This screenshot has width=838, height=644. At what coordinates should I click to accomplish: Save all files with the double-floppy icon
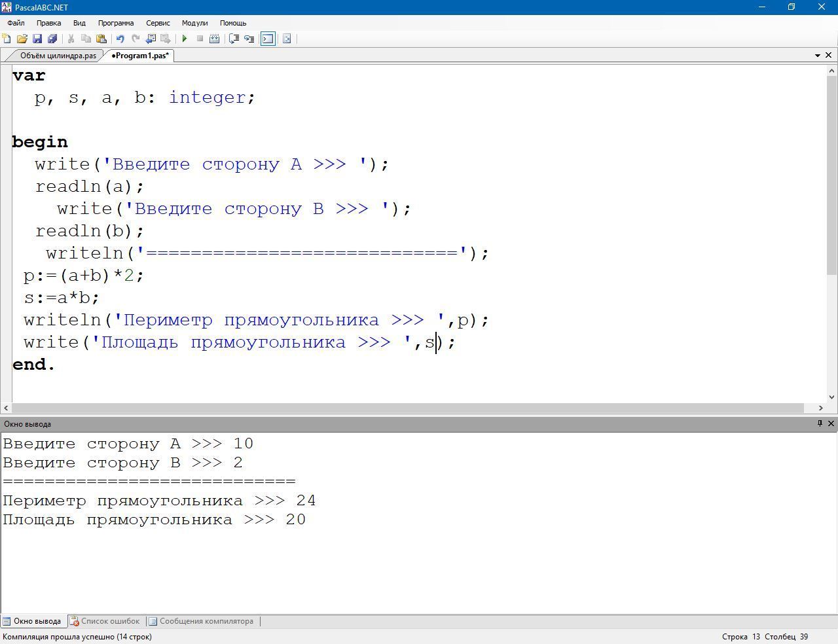tap(52, 39)
